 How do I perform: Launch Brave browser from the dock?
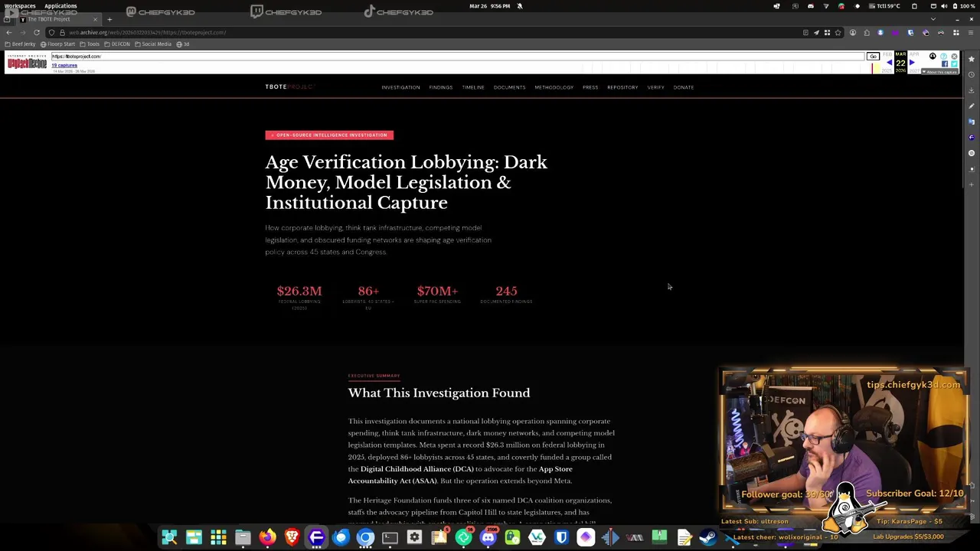coord(292,537)
